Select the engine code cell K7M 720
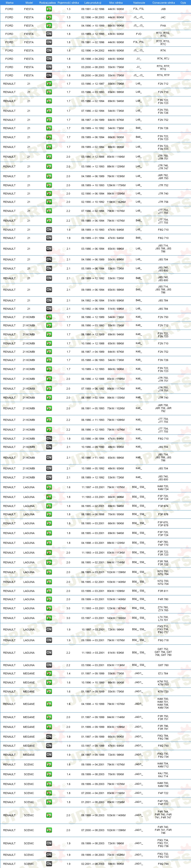This screenshot has width=191, height=868. coord(163,692)
